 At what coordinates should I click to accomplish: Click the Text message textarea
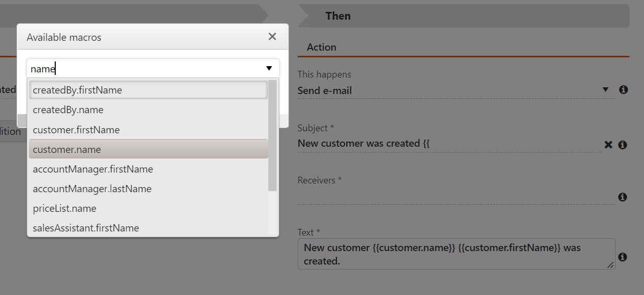[x=454, y=254]
